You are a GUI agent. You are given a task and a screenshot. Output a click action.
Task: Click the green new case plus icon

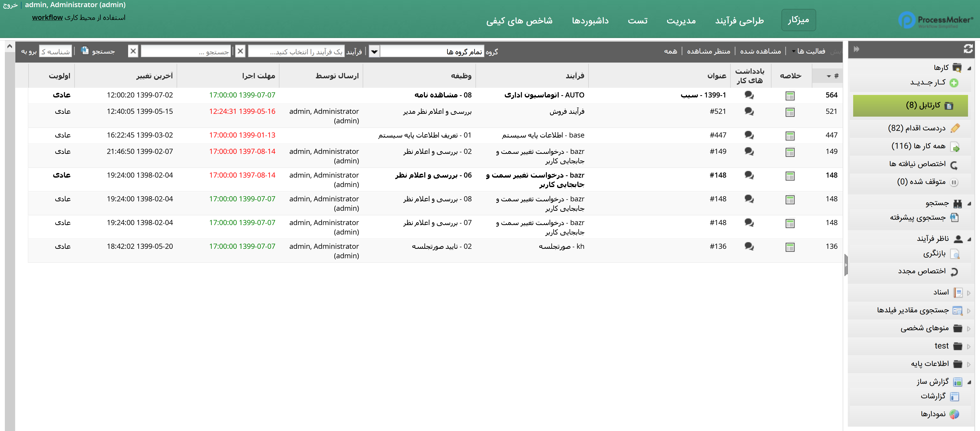pos(954,83)
